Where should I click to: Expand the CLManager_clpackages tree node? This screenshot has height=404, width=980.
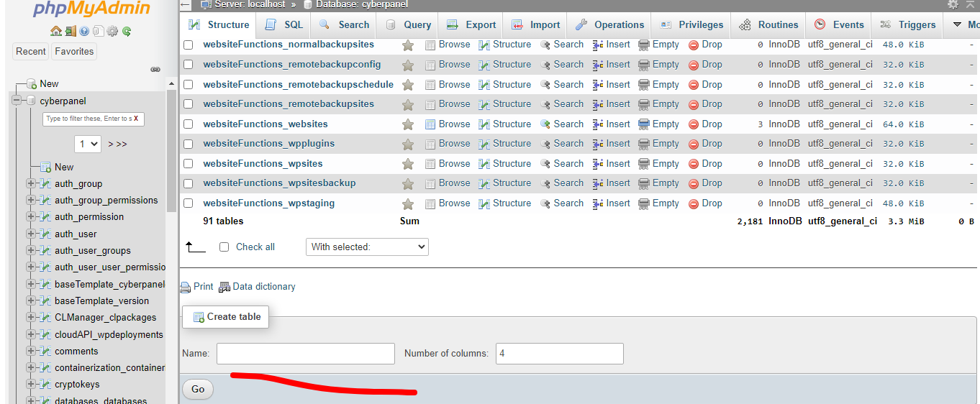point(31,318)
